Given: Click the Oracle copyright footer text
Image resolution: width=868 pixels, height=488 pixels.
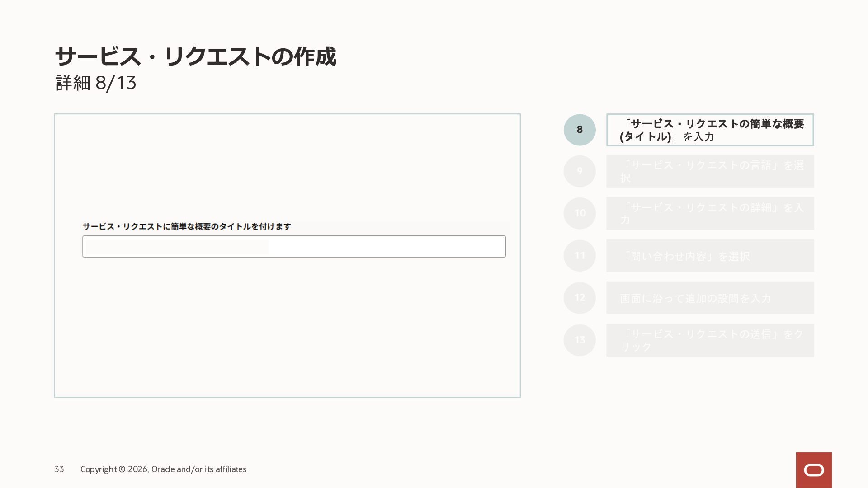Looking at the screenshot, I should click(x=163, y=469).
